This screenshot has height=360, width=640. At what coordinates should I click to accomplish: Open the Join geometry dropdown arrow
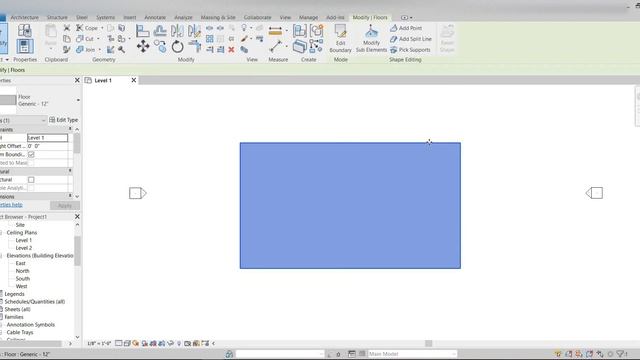pyautogui.click(x=100, y=50)
